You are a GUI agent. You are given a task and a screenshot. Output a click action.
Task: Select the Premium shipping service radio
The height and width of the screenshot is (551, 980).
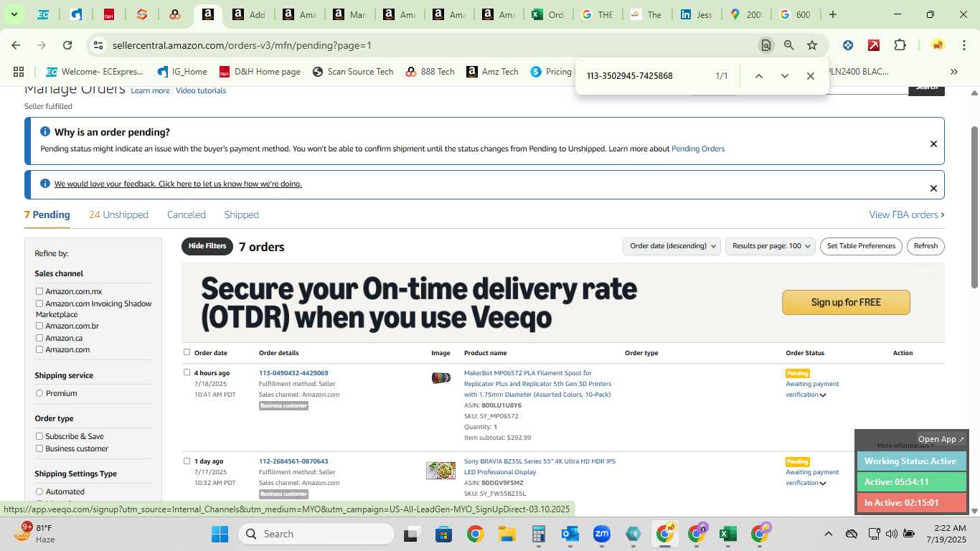point(39,393)
